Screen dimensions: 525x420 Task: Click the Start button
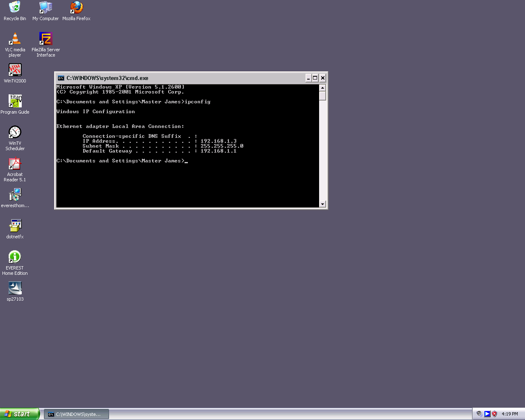point(19,414)
